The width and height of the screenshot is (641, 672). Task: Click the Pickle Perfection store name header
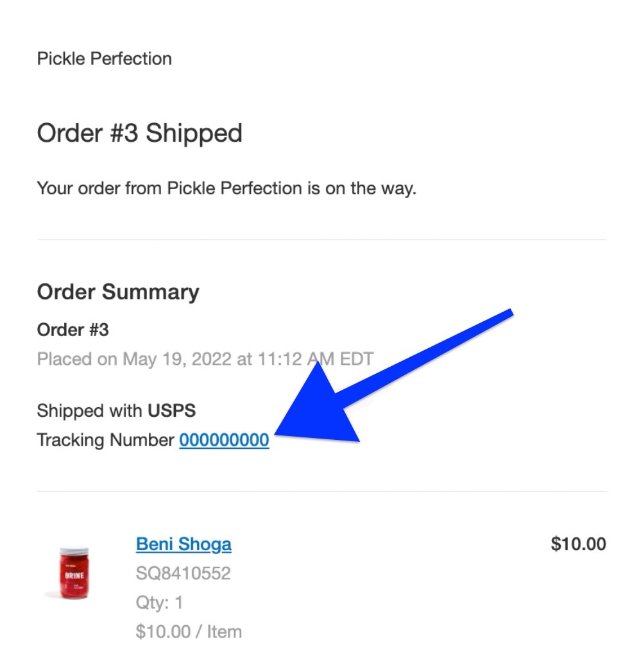tap(104, 58)
